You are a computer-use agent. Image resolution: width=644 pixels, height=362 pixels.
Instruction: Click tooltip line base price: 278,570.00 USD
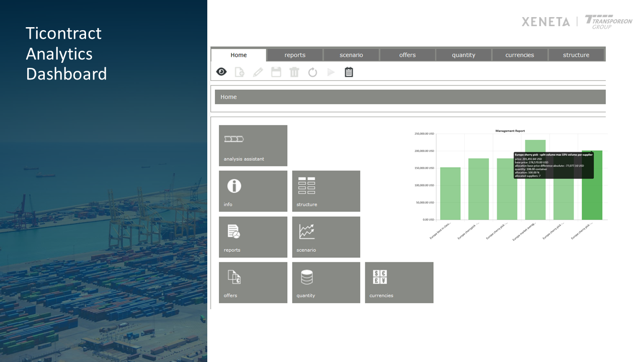(x=531, y=162)
